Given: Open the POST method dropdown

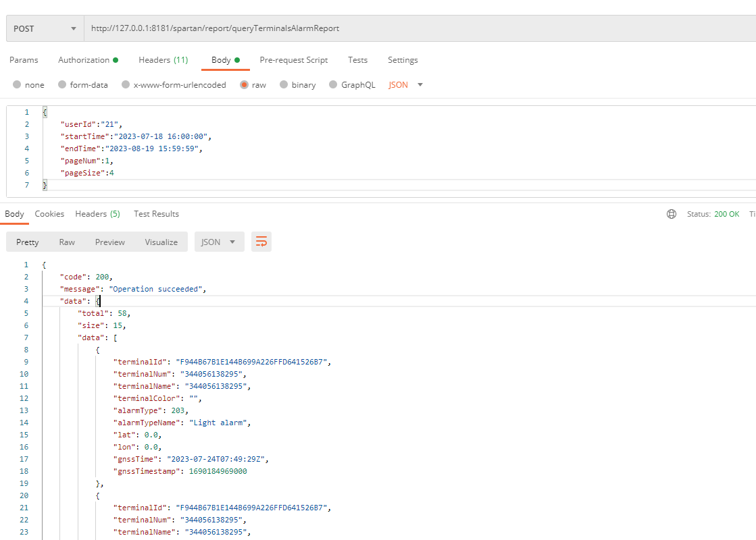Looking at the screenshot, I should point(45,29).
